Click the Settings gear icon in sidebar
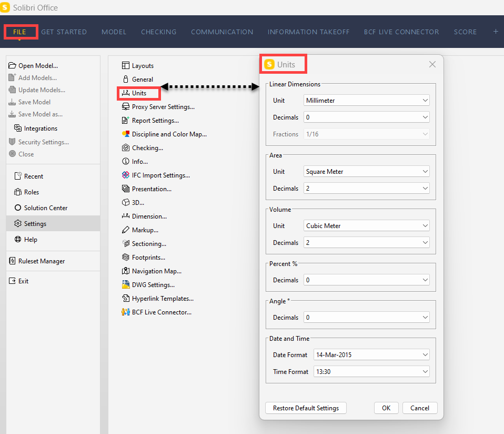 [18, 224]
